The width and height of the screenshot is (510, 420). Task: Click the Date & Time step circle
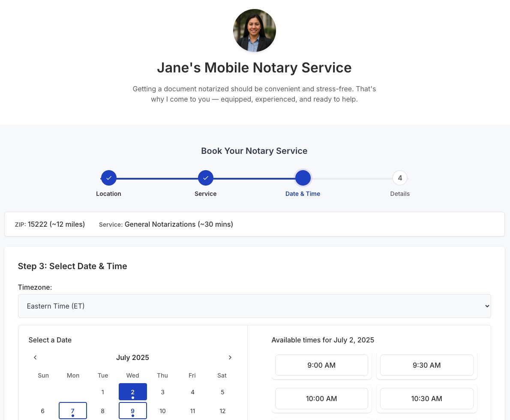coord(303,178)
